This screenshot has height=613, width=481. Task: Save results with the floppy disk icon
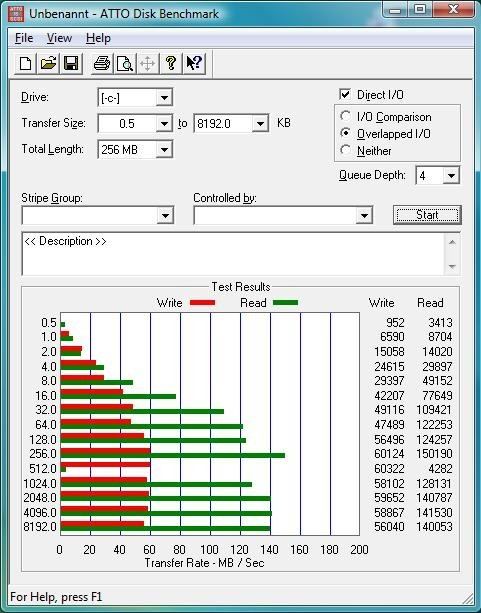(x=71, y=63)
